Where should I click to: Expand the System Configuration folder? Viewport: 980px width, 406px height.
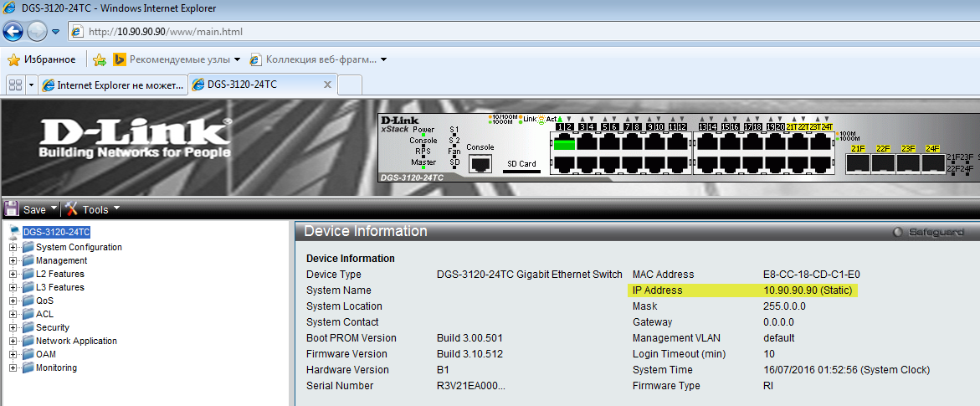(13, 247)
